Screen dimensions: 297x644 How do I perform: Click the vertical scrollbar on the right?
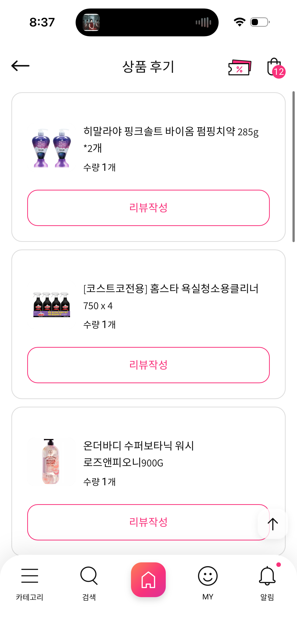293,167
